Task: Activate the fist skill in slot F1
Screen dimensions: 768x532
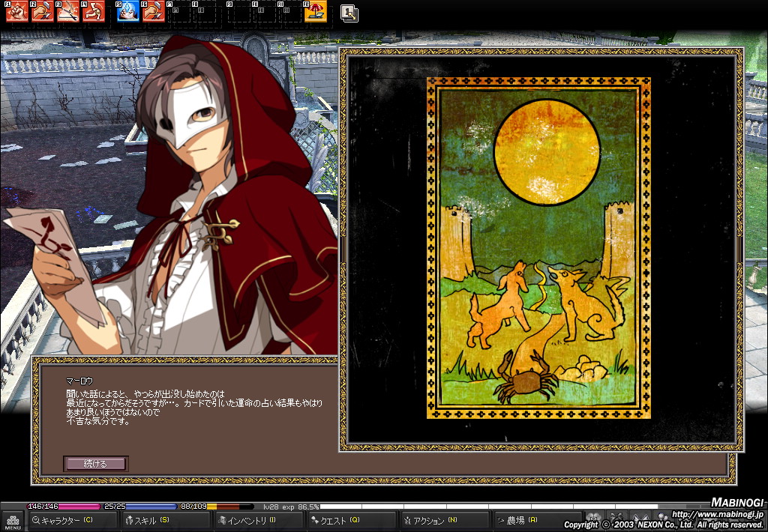Action: [17, 11]
